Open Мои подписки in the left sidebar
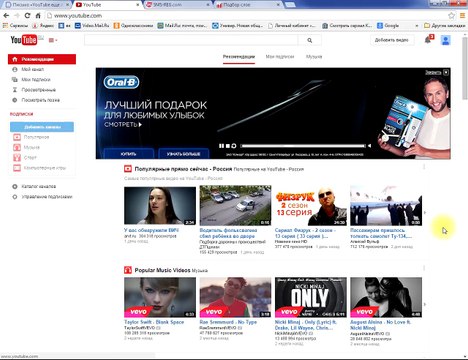This screenshot has width=468, height=360. [36, 80]
